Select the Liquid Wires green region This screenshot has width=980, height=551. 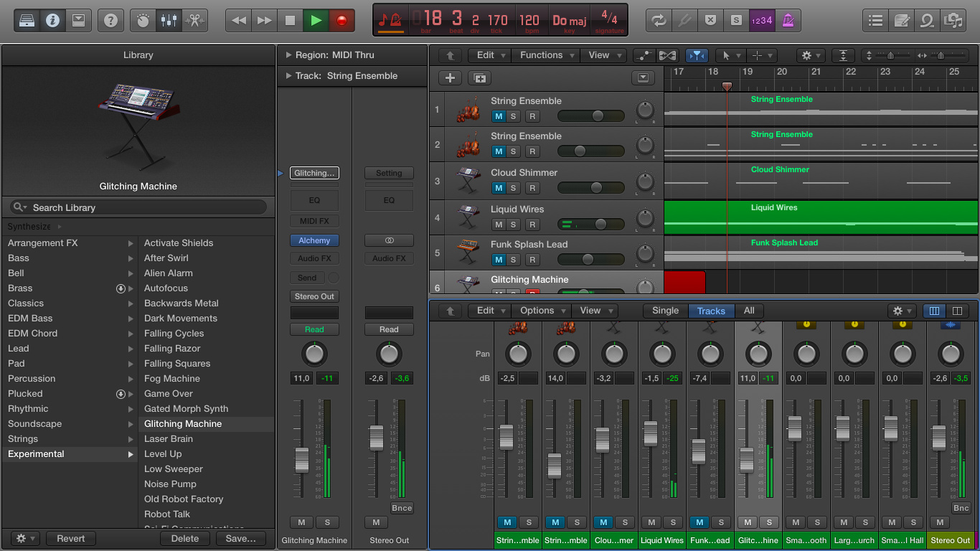[821, 217]
